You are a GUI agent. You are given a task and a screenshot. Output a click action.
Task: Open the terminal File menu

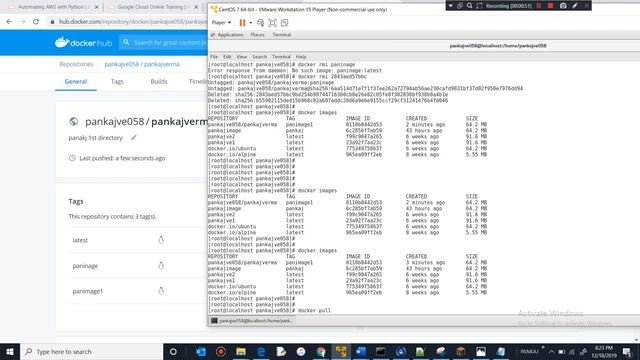[214, 57]
